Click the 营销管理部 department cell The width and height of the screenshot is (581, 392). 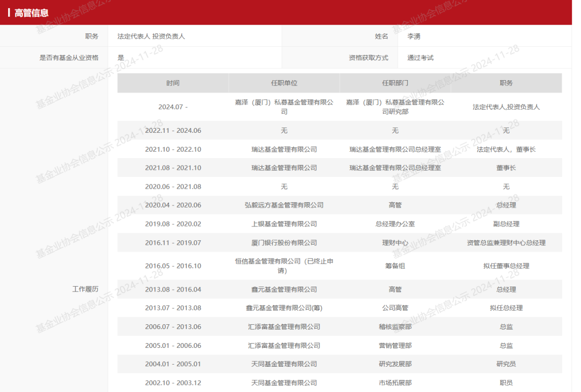pyautogui.click(x=395, y=345)
